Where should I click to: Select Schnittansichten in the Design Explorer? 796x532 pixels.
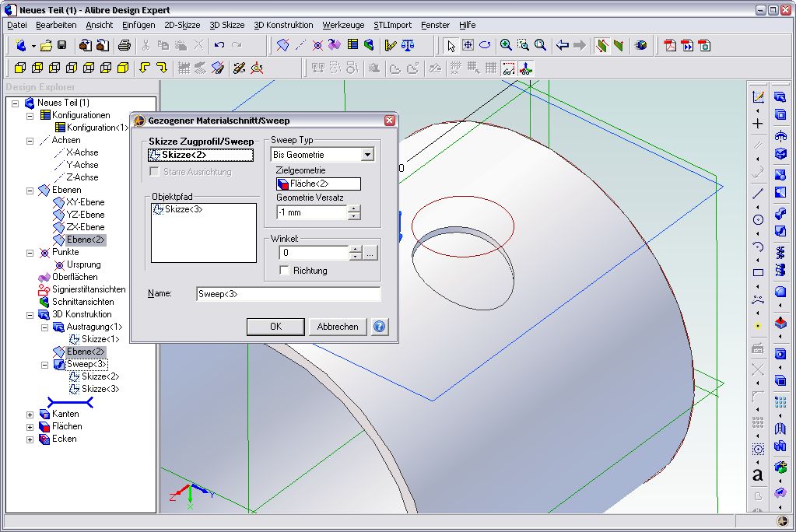pyautogui.click(x=82, y=302)
